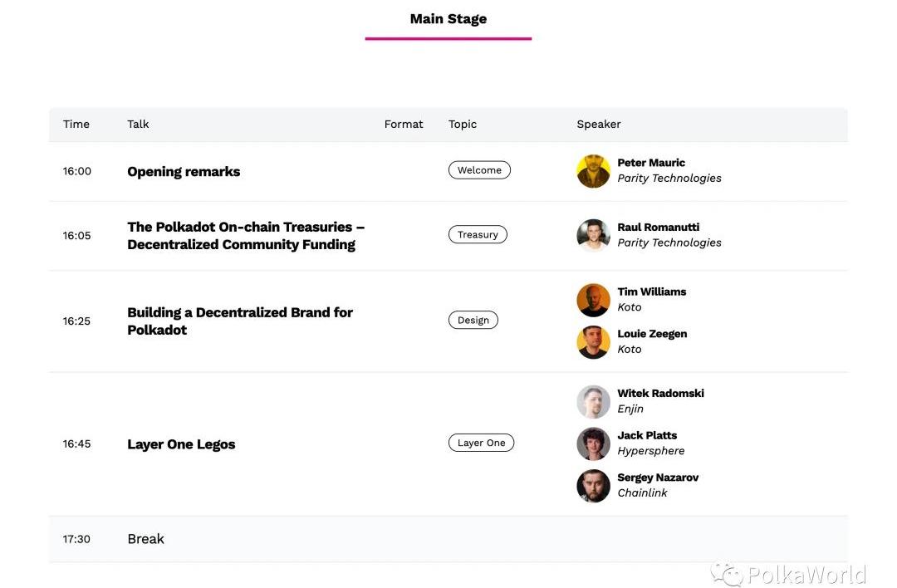Click Tim Williams' avatar photo

point(593,300)
